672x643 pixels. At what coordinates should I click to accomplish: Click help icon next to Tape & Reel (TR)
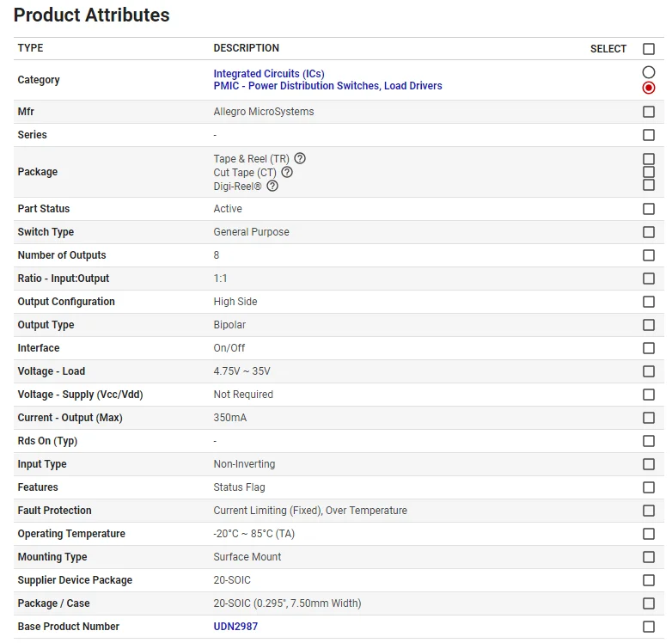tap(300, 159)
